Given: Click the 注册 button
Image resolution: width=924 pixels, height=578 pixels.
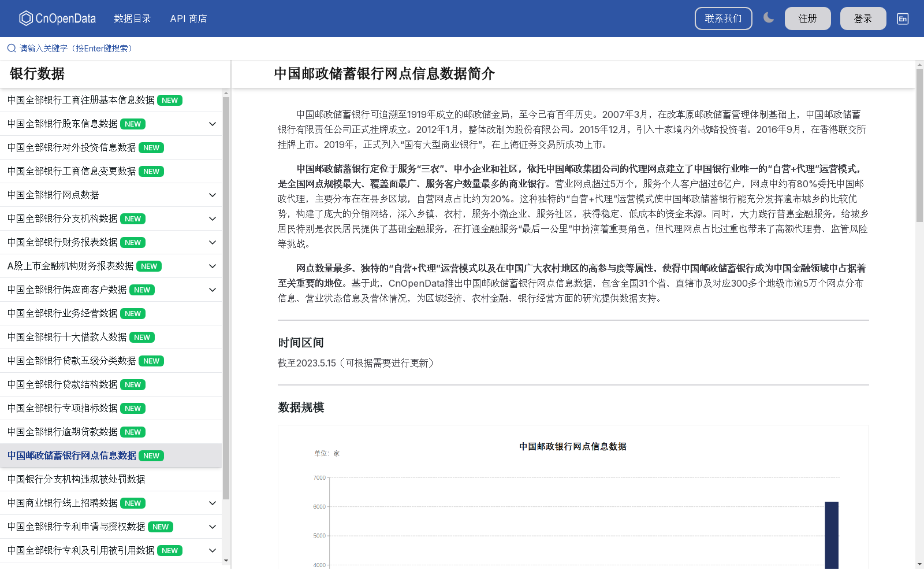Looking at the screenshot, I should click(807, 18).
